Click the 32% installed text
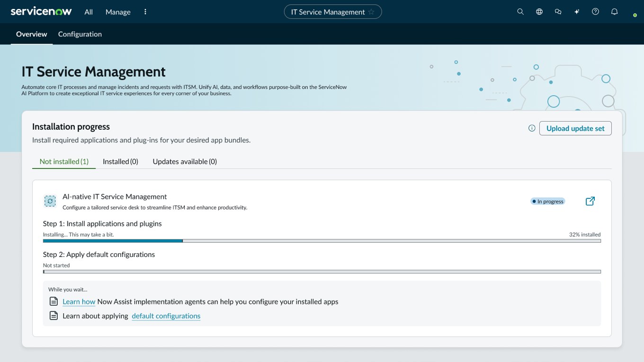Viewport: 644px width, 362px height. pyautogui.click(x=585, y=234)
